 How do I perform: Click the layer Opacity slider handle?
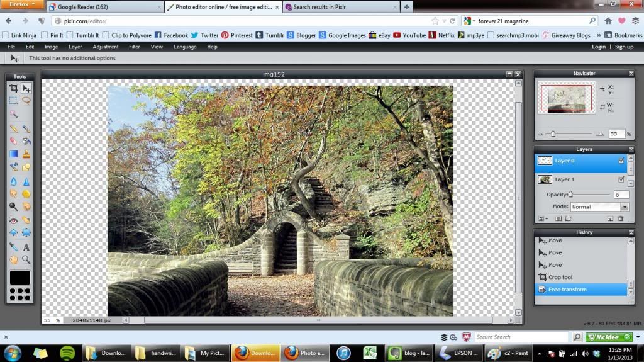tap(570, 195)
